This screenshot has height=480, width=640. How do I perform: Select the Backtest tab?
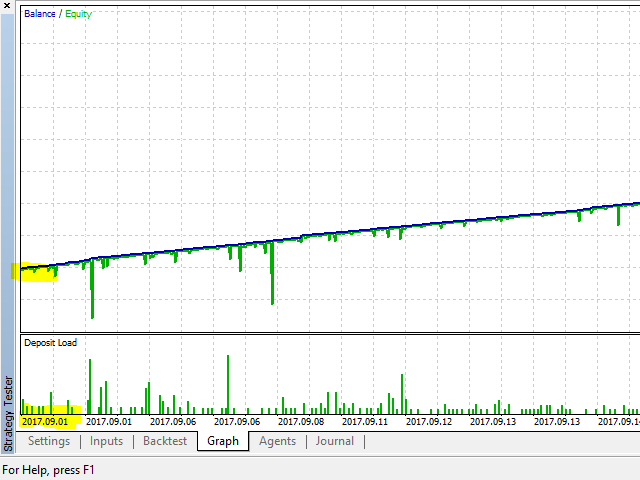[165, 441]
